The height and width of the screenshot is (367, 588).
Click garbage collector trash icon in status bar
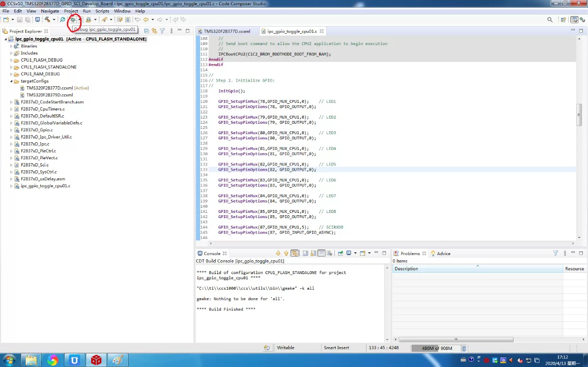[x=464, y=348]
